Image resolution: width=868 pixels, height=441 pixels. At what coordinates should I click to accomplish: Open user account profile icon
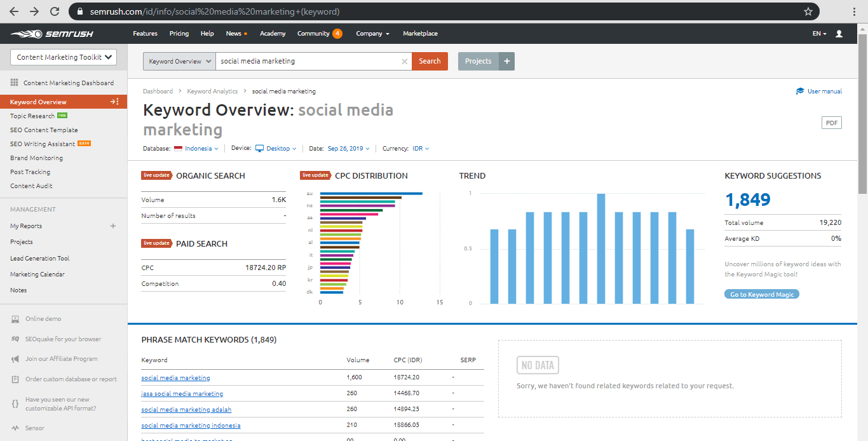tap(839, 34)
